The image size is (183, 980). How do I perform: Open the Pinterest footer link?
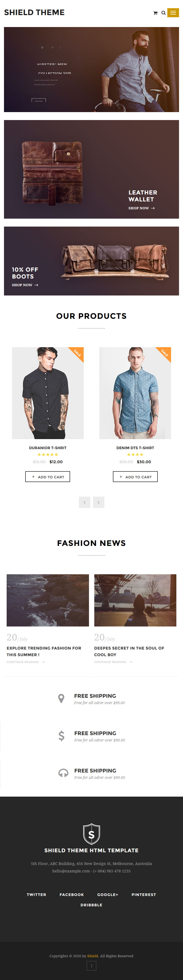pyautogui.click(x=144, y=894)
